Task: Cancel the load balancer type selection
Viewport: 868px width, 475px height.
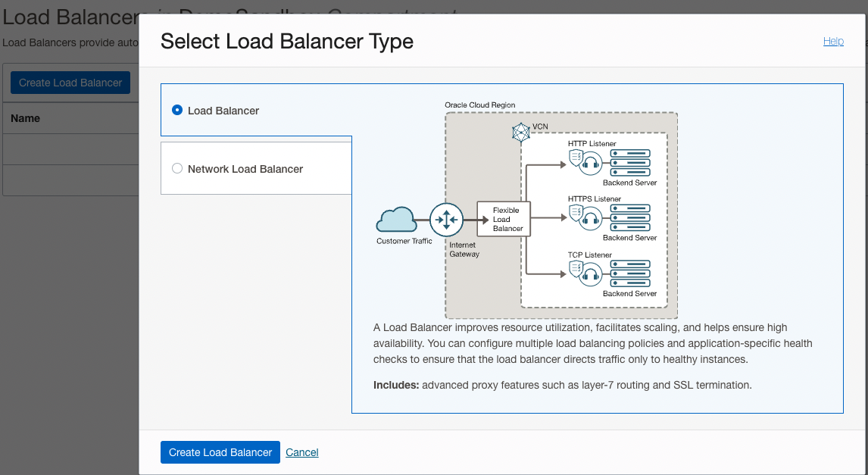Action: click(x=301, y=452)
